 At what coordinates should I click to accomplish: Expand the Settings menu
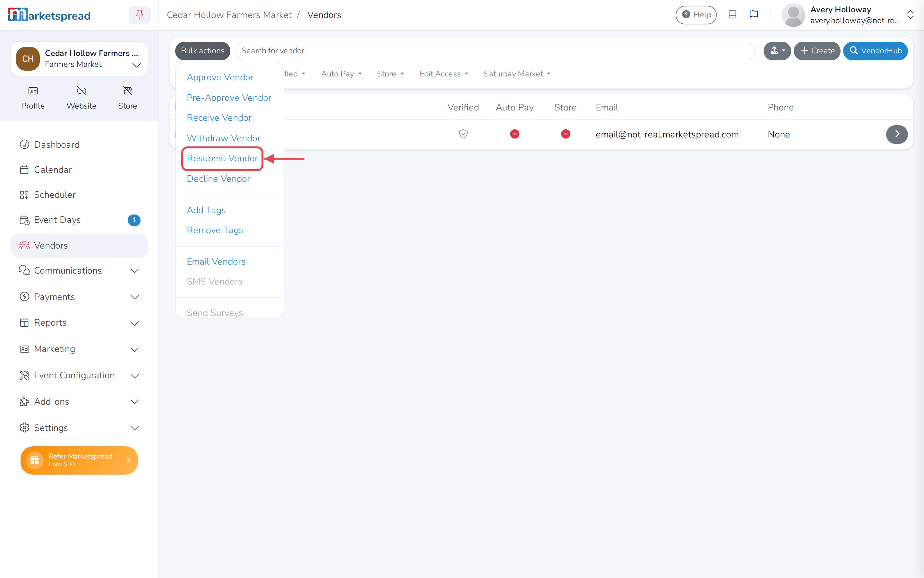[79, 428]
